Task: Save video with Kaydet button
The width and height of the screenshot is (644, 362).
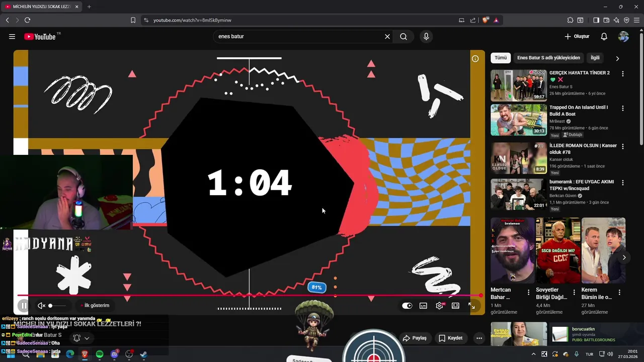Action: coord(451,338)
